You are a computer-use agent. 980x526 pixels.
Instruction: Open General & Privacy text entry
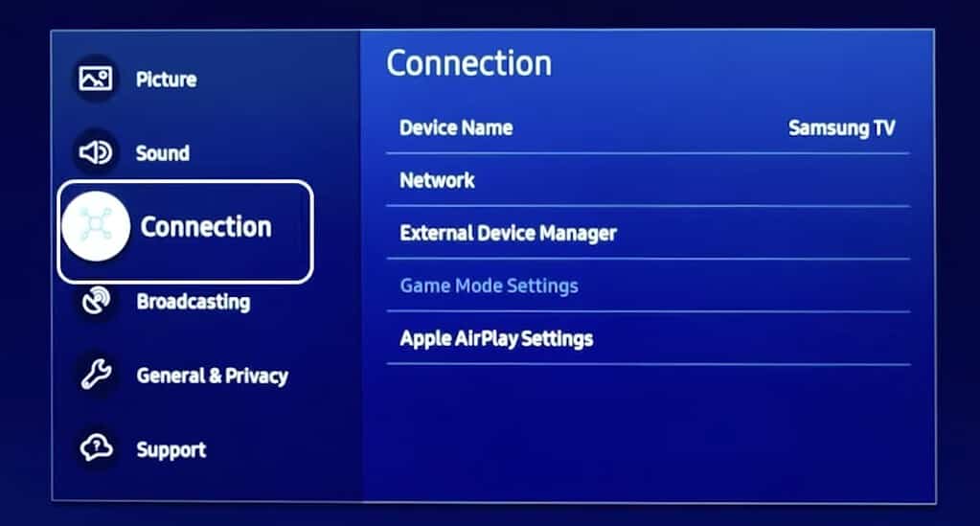click(x=213, y=376)
